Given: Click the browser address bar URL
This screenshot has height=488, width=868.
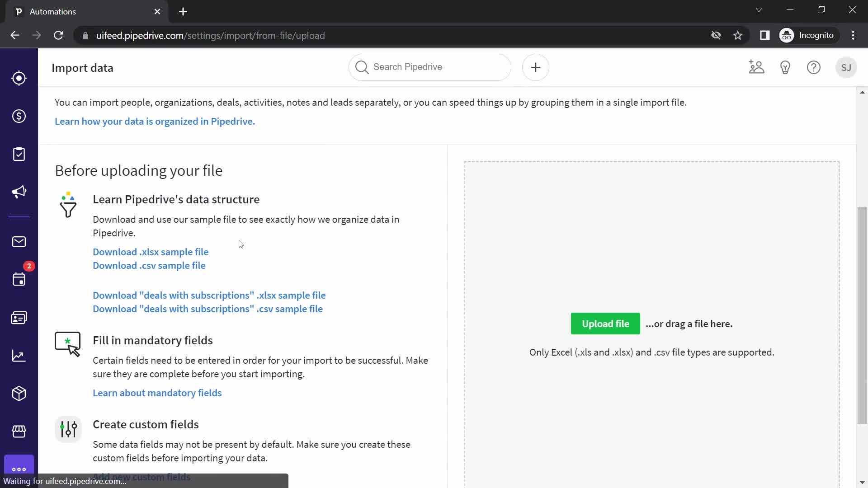Looking at the screenshot, I should (x=211, y=36).
